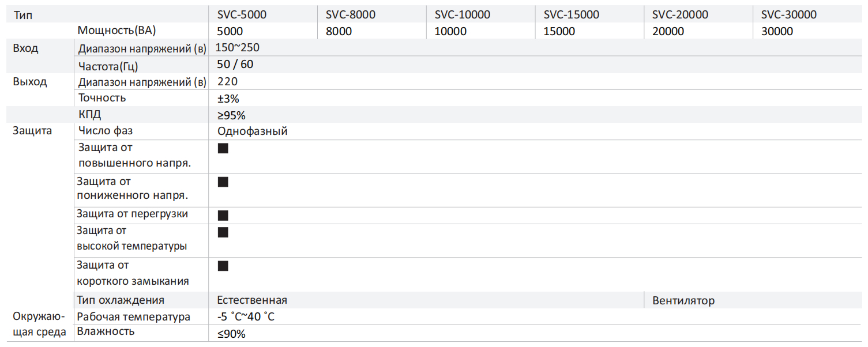The width and height of the screenshot is (868, 347).
Task: Select the ≤90% humidity value
Action: tap(231, 334)
